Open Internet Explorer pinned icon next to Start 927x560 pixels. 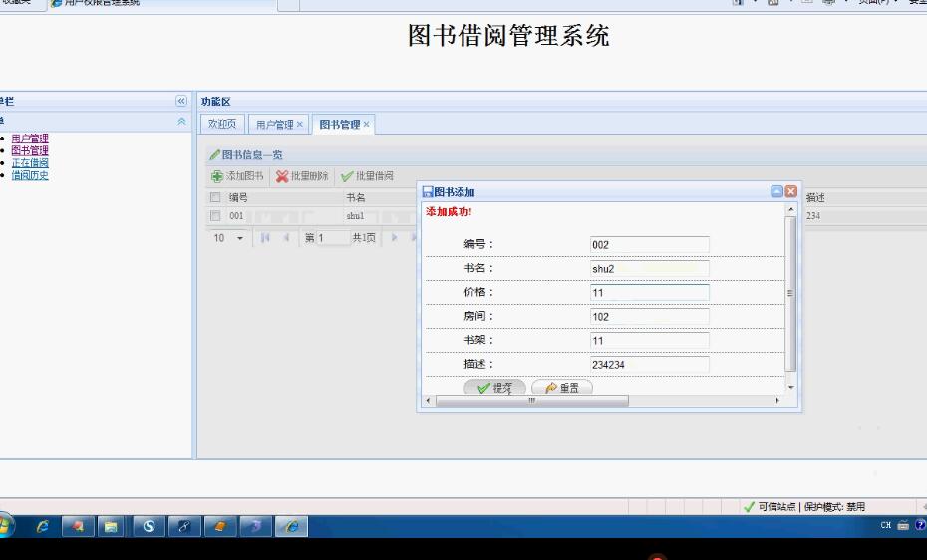tap(43, 526)
